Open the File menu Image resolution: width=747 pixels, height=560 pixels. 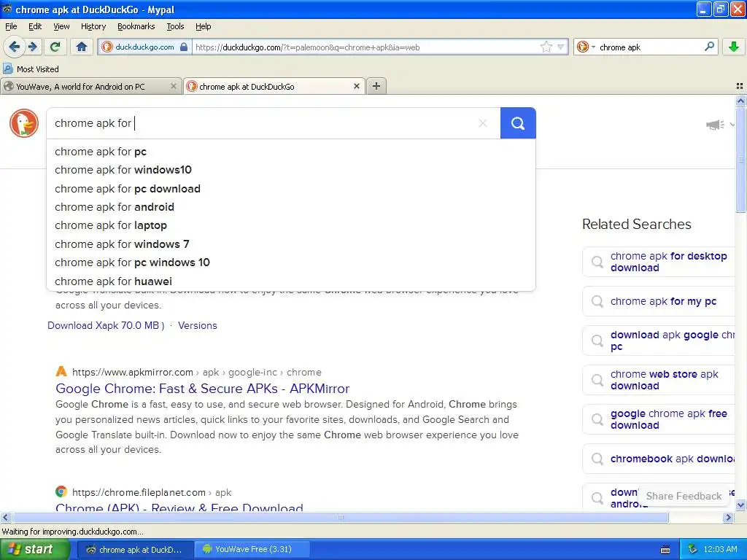pyautogui.click(x=11, y=26)
